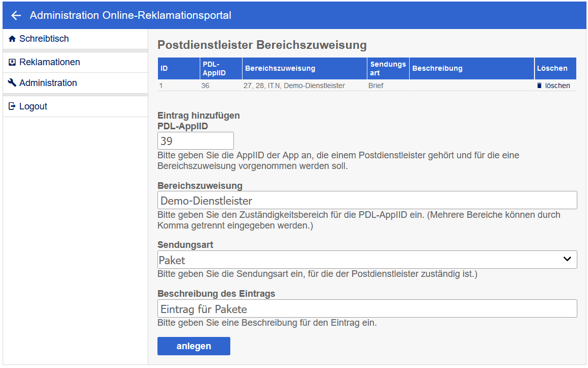Click the Logout exit icon
The width and height of the screenshot is (588, 368).
point(12,107)
